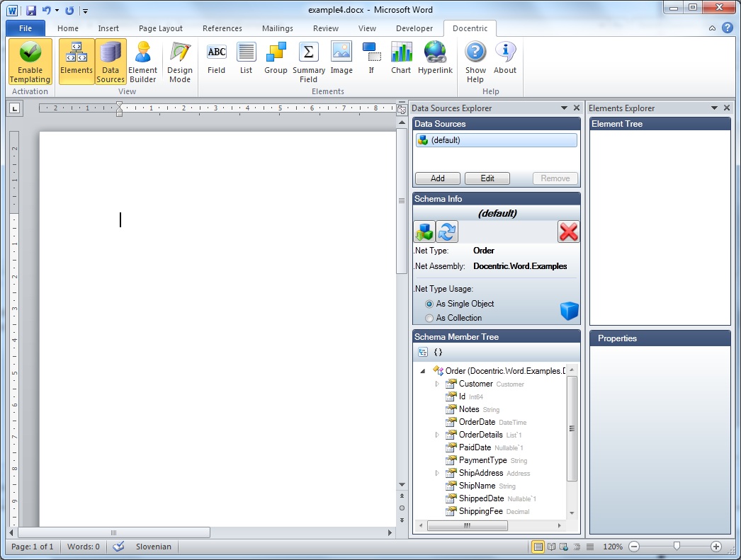The image size is (741, 560).
Task: Open the Element Builder
Action: [x=142, y=62]
